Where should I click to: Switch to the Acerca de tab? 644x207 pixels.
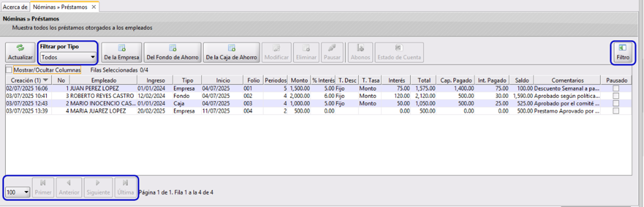coord(15,7)
